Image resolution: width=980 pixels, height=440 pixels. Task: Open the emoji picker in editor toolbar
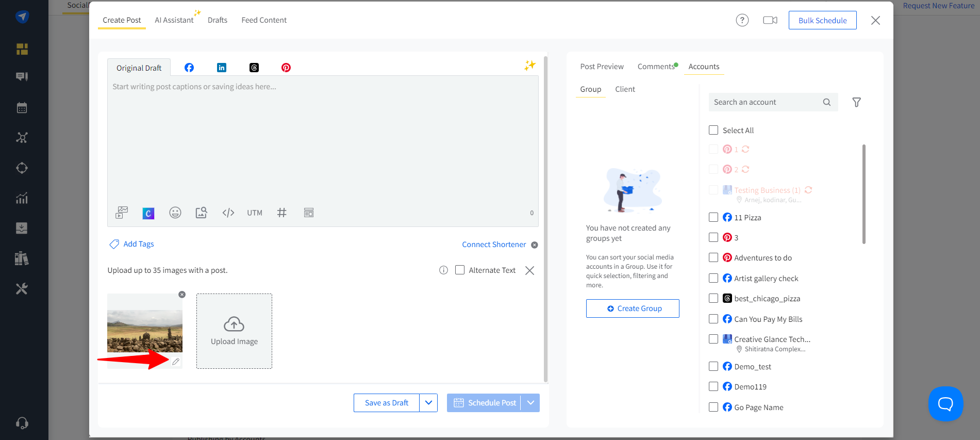point(175,213)
